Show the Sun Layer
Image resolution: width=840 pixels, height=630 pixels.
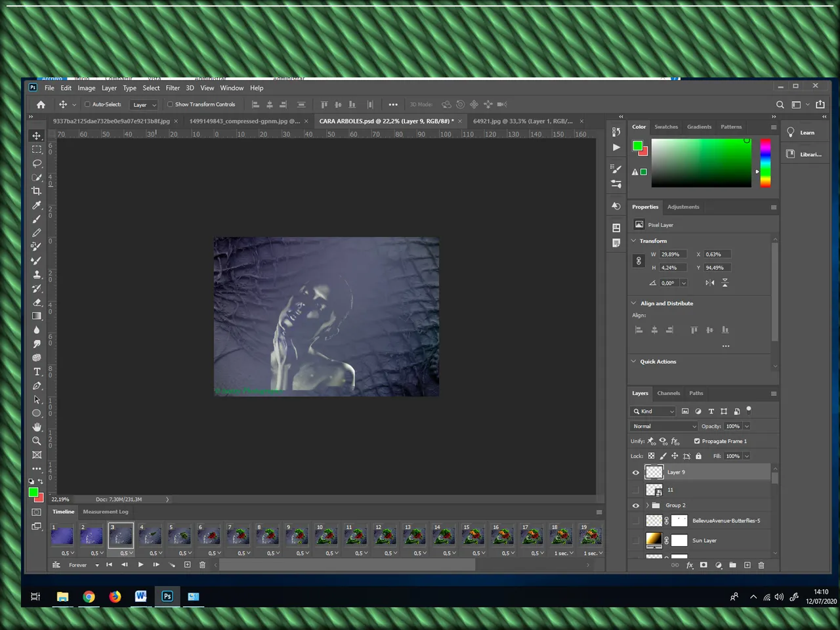[x=635, y=541]
